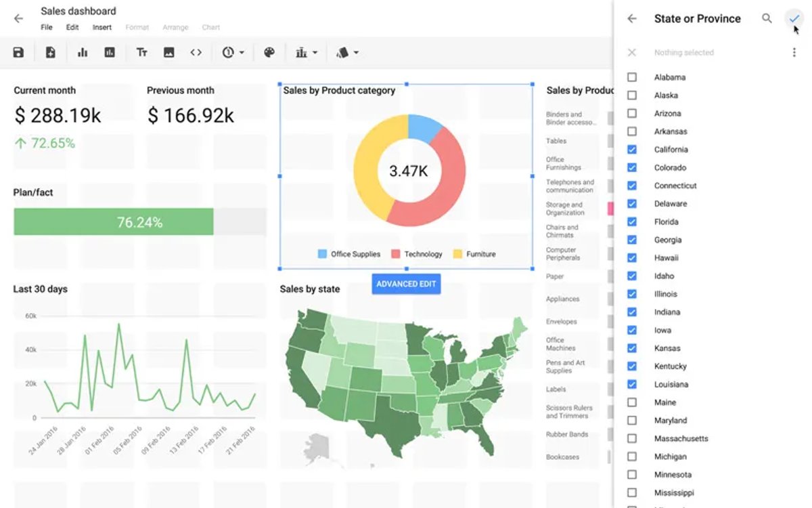Clear the selection with the X icon
The width and height of the screenshot is (812, 508).
click(x=632, y=52)
